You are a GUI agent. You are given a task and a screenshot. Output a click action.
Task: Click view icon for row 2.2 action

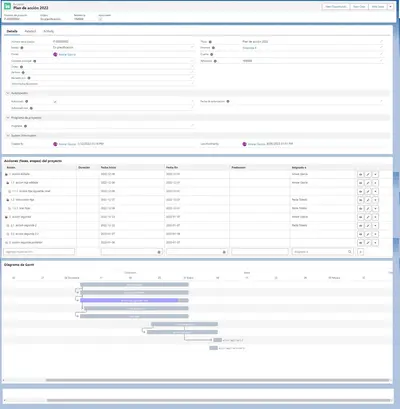coord(360,234)
